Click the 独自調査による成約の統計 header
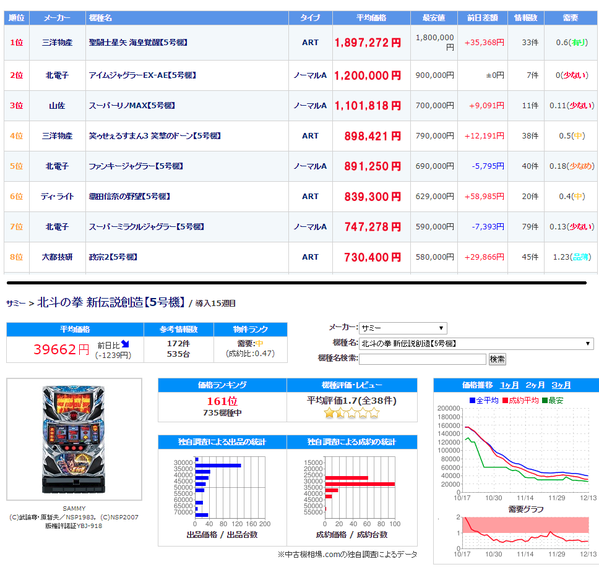Viewport: 599px width, 575px height. pyautogui.click(x=351, y=442)
